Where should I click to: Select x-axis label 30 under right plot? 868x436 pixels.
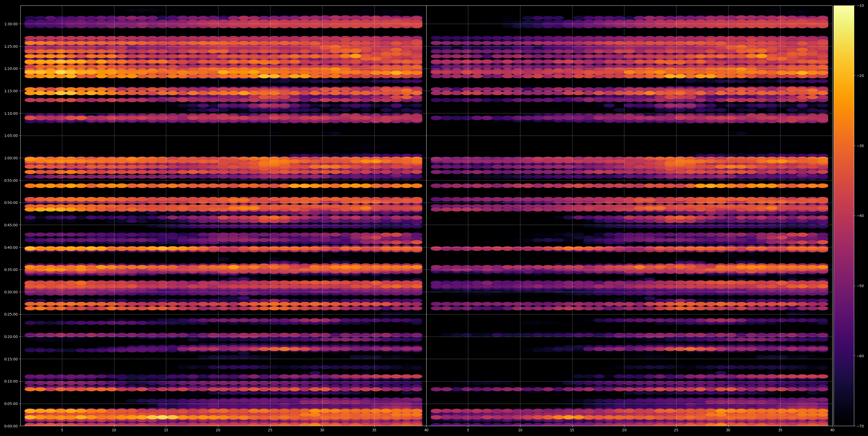click(728, 430)
